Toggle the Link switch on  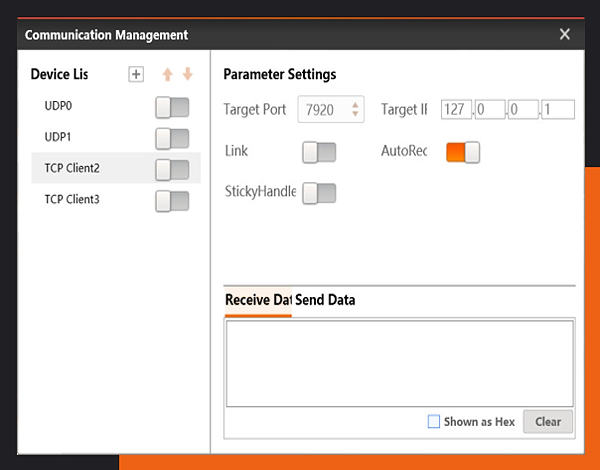(x=319, y=152)
